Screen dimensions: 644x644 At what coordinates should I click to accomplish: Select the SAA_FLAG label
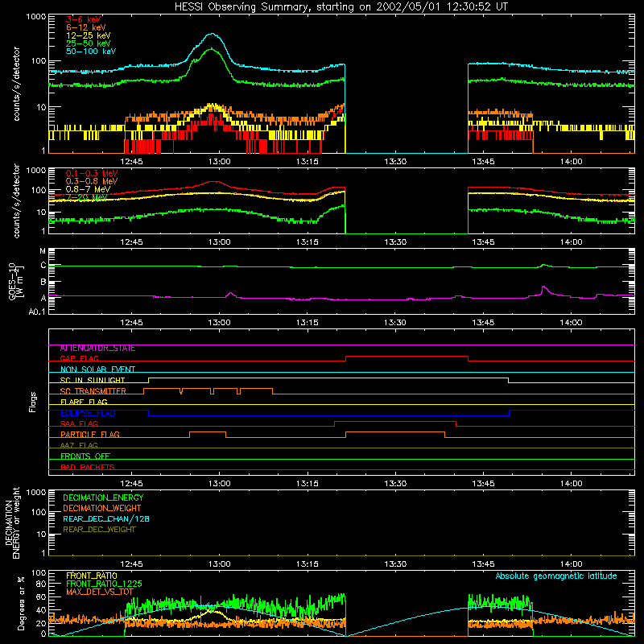[x=79, y=423]
